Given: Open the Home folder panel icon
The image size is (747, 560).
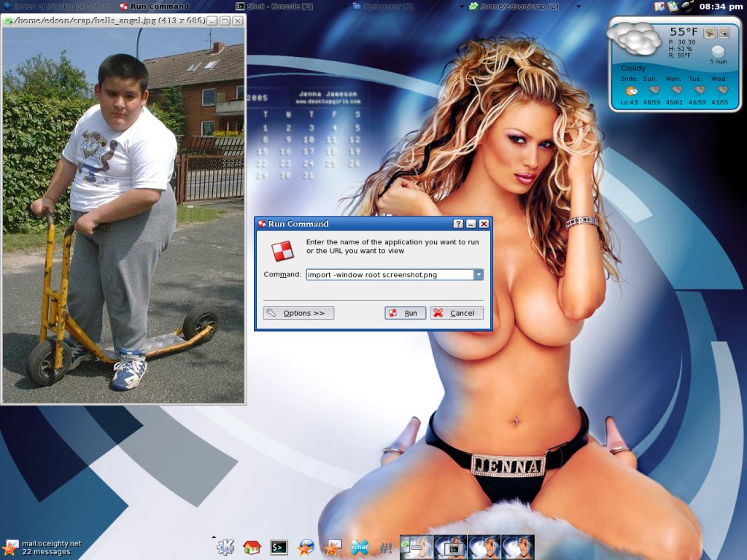Looking at the screenshot, I should (252, 547).
